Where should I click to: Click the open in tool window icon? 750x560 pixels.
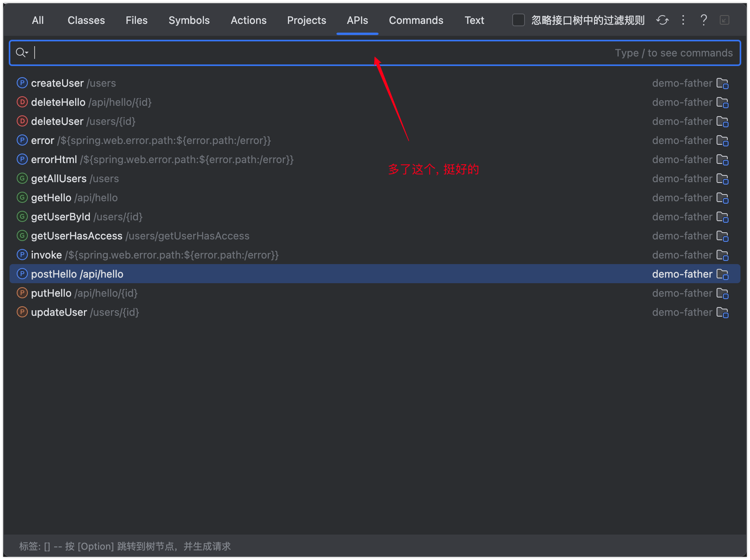point(725,20)
